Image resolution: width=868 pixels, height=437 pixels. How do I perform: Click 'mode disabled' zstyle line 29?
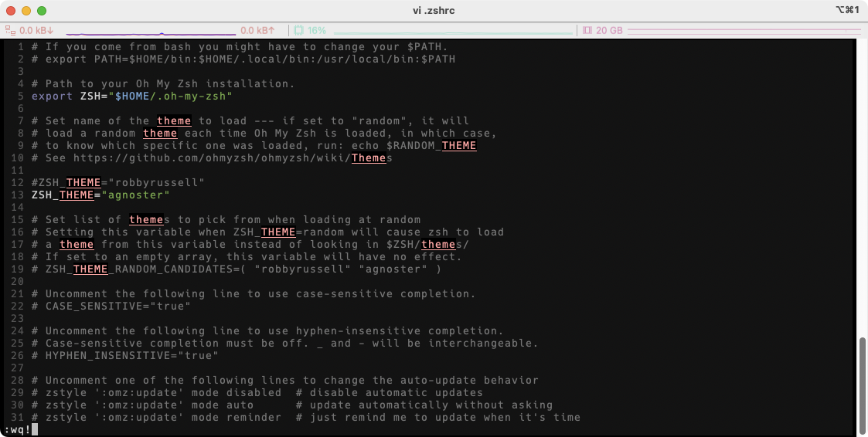click(237, 393)
